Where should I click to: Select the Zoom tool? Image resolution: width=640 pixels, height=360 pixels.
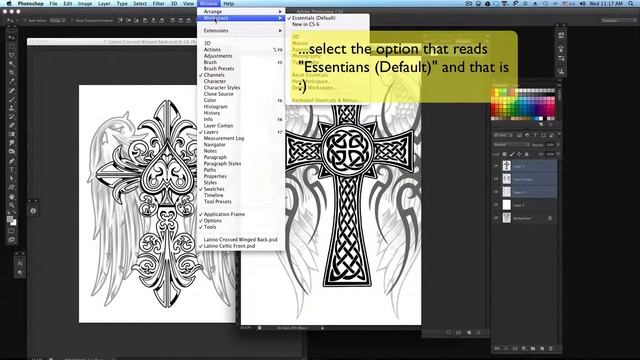[12, 205]
